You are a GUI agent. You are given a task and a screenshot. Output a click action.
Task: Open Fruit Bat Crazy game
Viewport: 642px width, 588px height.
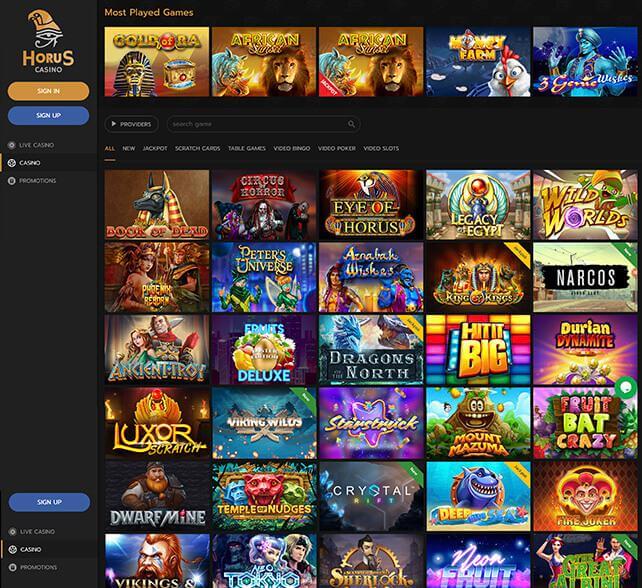click(585, 423)
